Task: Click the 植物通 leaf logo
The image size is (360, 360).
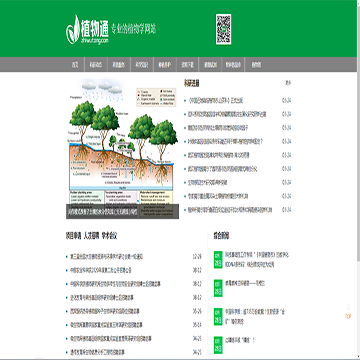Action: coord(87,29)
